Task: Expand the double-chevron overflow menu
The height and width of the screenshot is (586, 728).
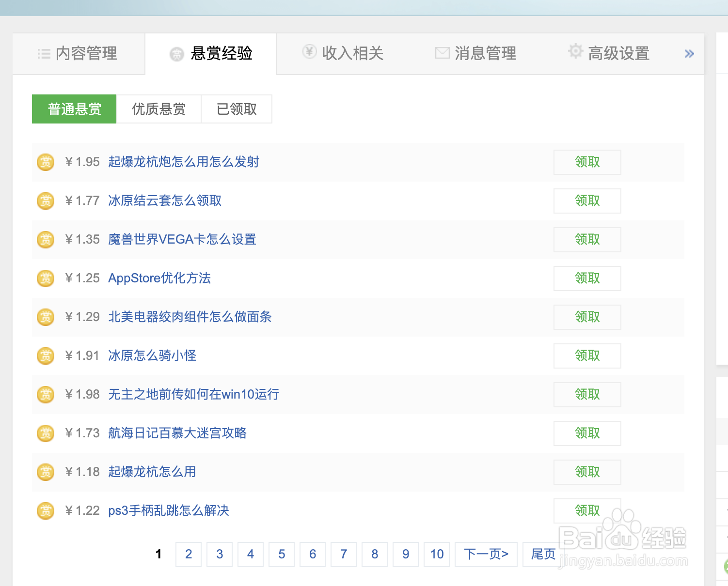Action: coord(689,54)
